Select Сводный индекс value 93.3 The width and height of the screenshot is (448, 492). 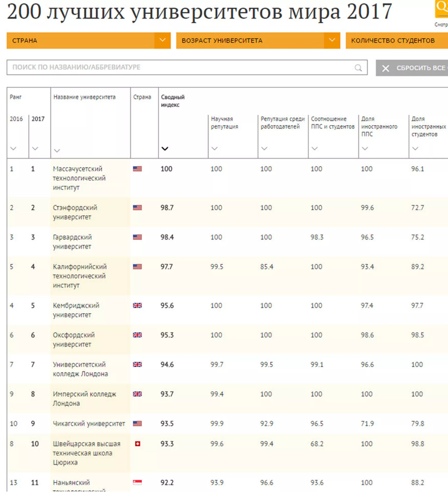click(167, 444)
